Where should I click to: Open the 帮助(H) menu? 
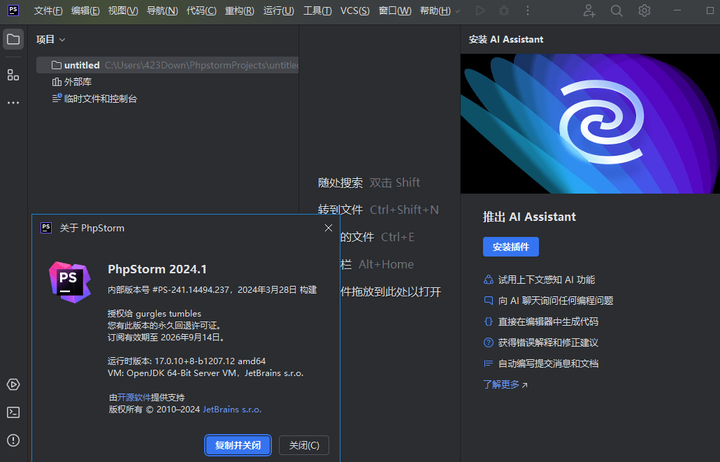pyautogui.click(x=435, y=11)
